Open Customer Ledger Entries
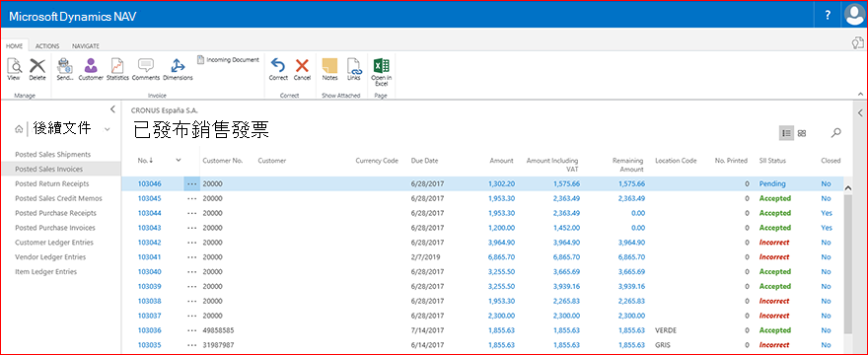Image resolution: width=868 pixels, height=355 pixels. [x=54, y=243]
